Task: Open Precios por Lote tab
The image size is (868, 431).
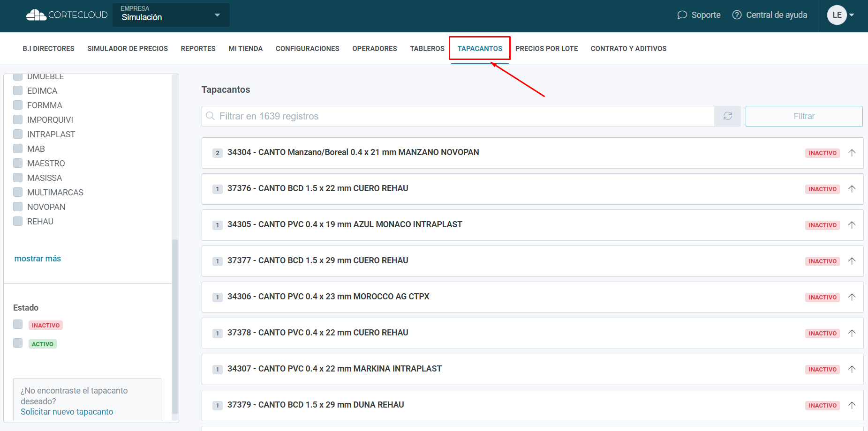Action: (546, 49)
